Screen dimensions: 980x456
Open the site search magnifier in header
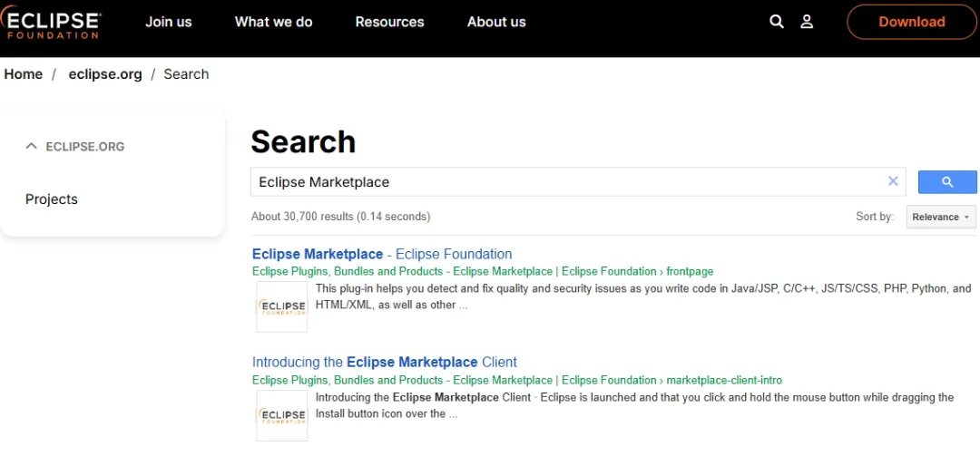tap(776, 22)
